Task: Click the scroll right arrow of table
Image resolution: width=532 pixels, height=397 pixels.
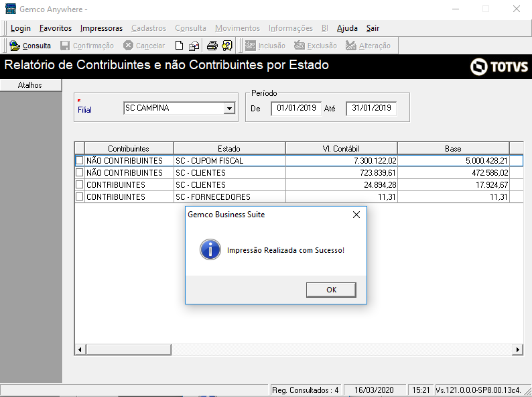Action: [517, 349]
